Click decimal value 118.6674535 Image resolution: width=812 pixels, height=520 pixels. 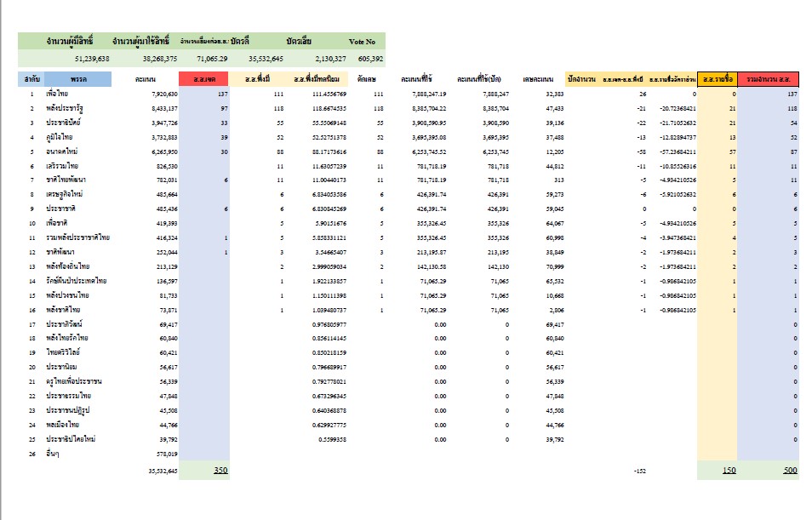[329, 108]
